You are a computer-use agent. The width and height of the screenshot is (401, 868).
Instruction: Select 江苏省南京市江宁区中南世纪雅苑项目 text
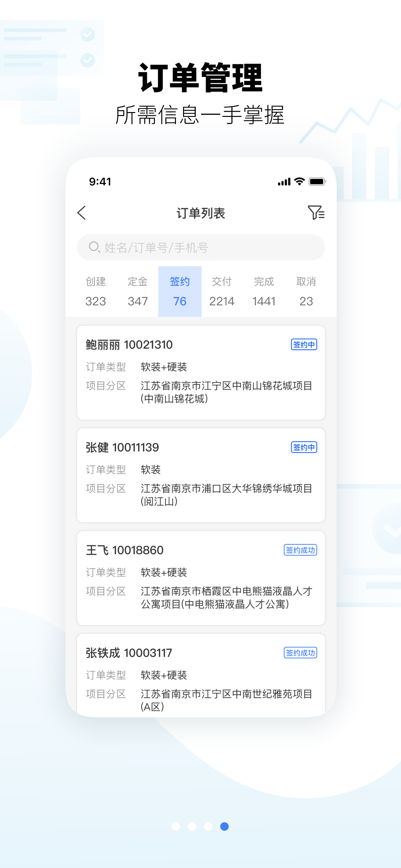226,694
